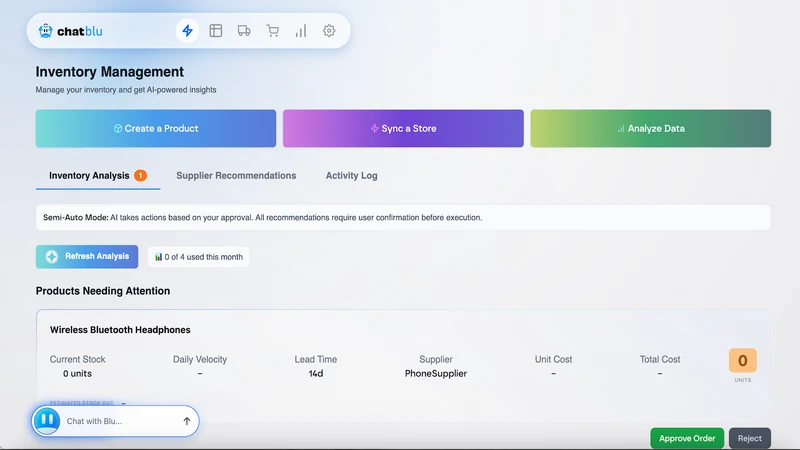Image resolution: width=800 pixels, height=450 pixels.
Task: Click the Refresh Analysis button
Action: [87, 257]
